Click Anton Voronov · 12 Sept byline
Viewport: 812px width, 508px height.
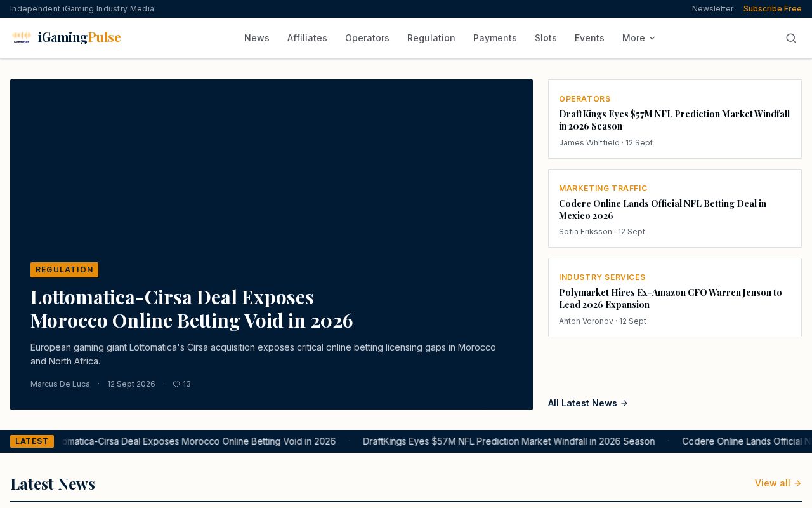click(x=603, y=321)
